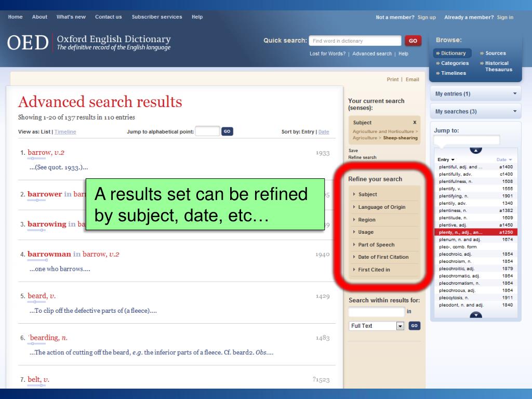Screen dimensions: 532x399
Task: Click GO next to alphabetical point field
Action: [x=227, y=131]
